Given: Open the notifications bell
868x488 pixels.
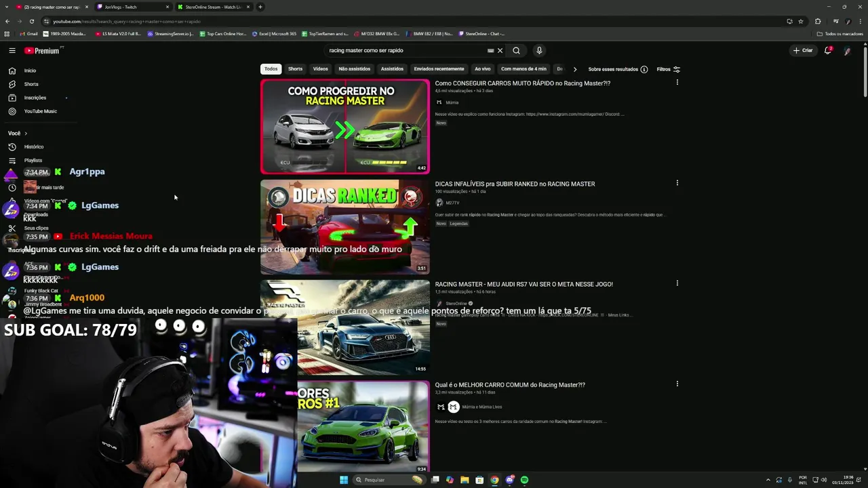Looking at the screenshot, I should click(828, 50).
